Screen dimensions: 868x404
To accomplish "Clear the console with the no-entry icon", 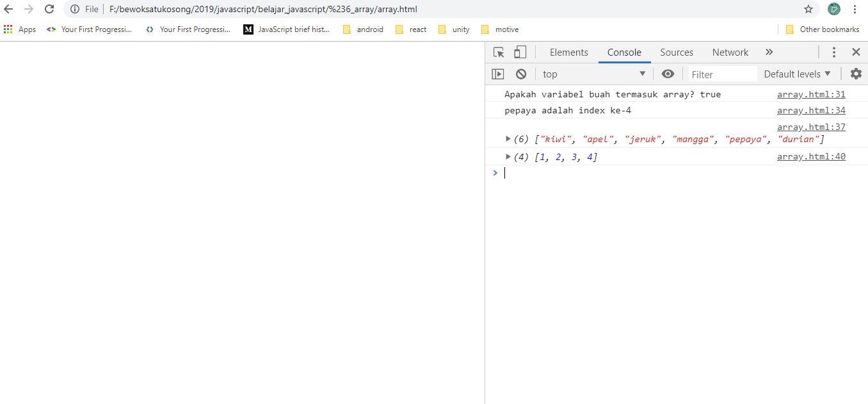I will (x=520, y=74).
